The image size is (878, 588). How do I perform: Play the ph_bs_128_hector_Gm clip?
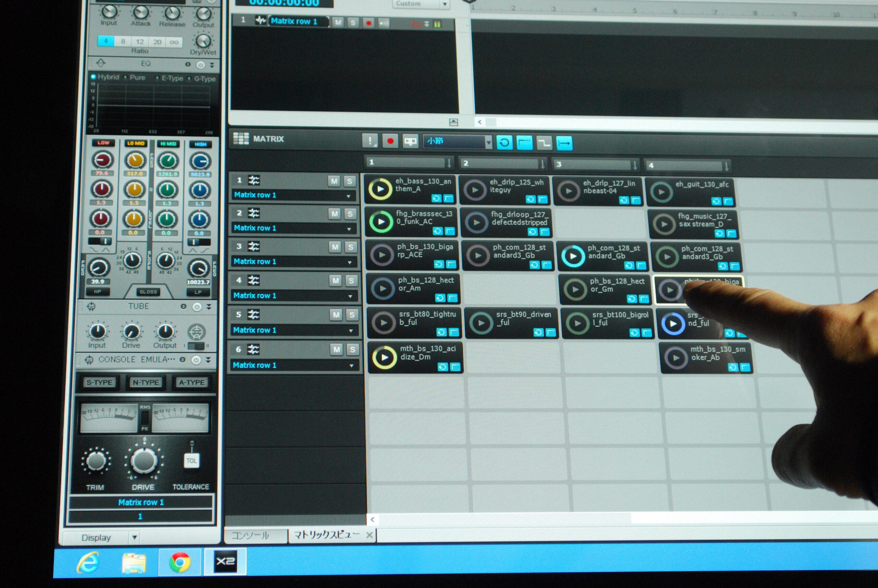(x=575, y=290)
